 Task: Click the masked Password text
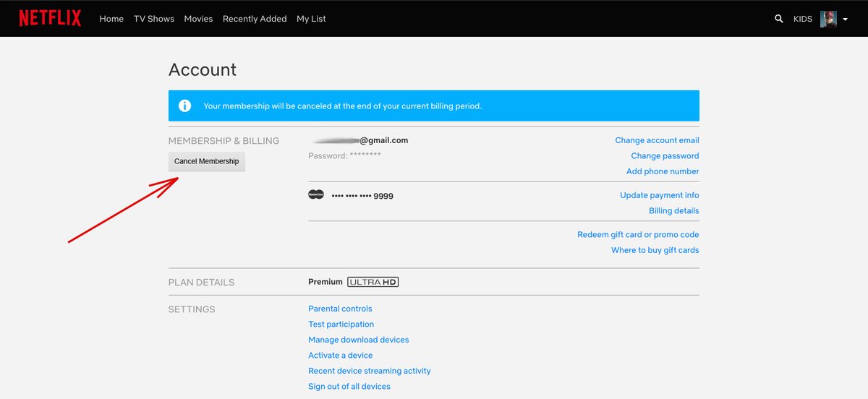[344, 155]
